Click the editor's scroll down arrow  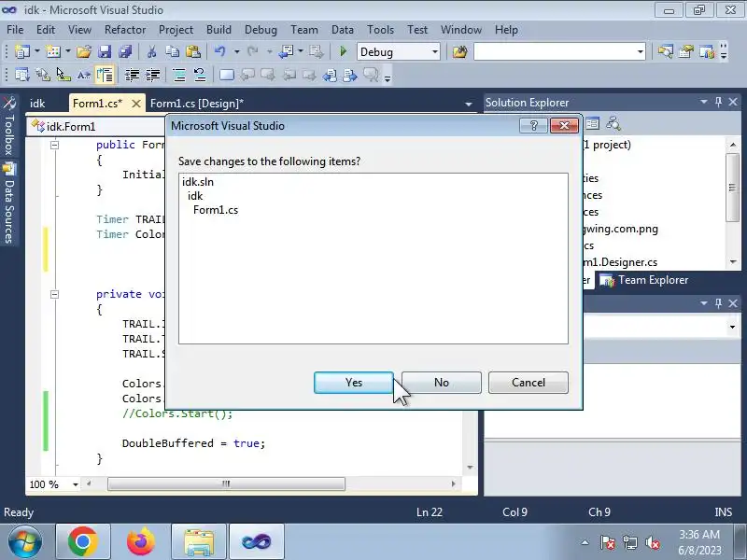(470, 468)
